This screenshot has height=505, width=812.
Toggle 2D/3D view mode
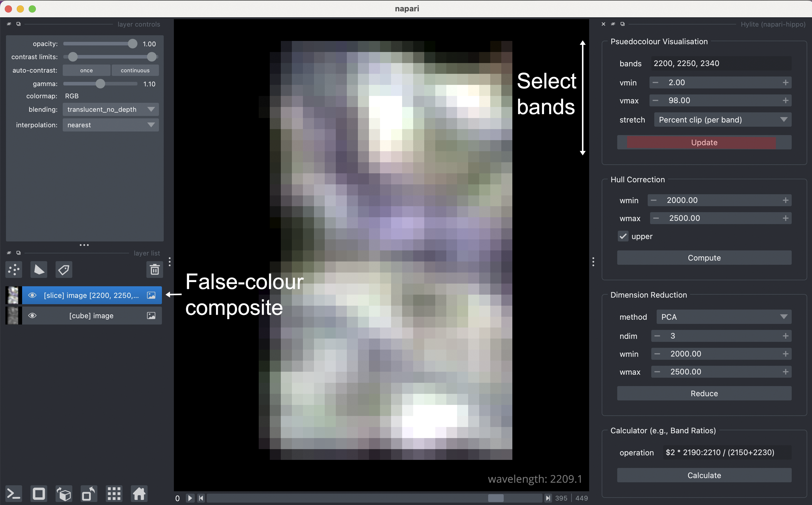(39, 494)
